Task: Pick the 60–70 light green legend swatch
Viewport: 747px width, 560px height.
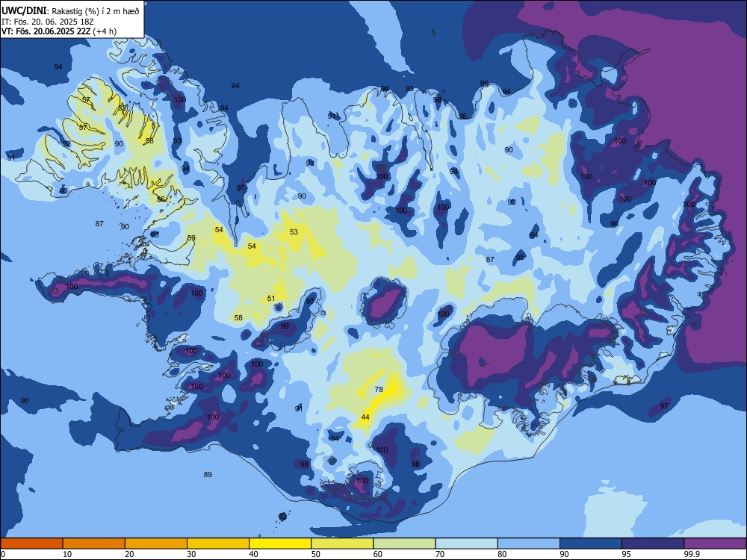Action: 404,544
